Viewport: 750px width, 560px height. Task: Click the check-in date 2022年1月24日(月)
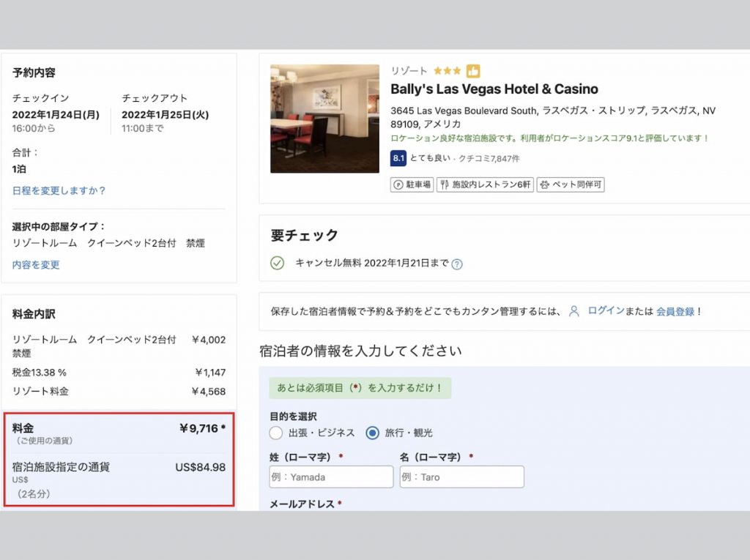pyautogui.click(x=56, y=115)
